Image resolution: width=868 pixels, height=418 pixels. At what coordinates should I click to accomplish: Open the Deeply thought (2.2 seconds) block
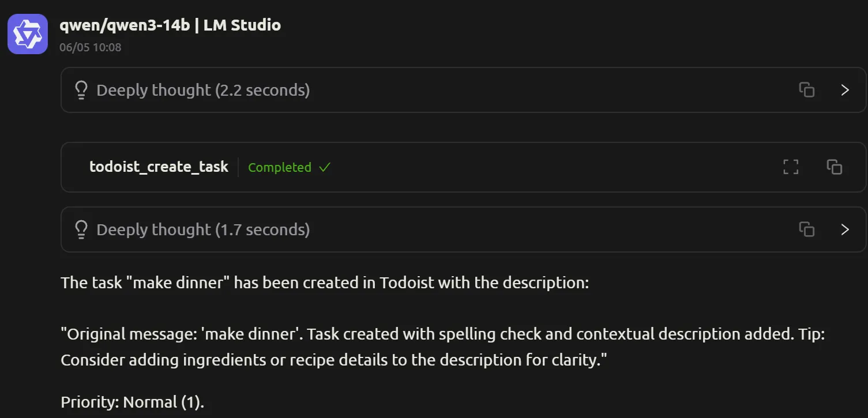[463, 90]
